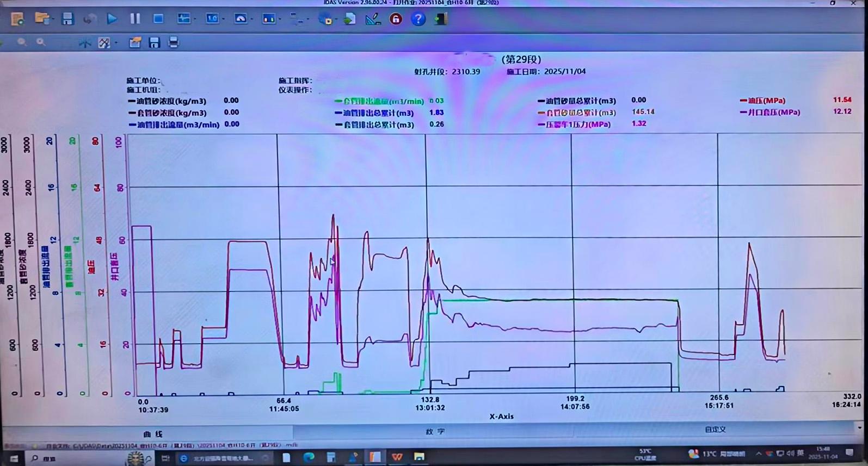Open the numeric display icon
This screenshot has width=868, height=466.
212,19
